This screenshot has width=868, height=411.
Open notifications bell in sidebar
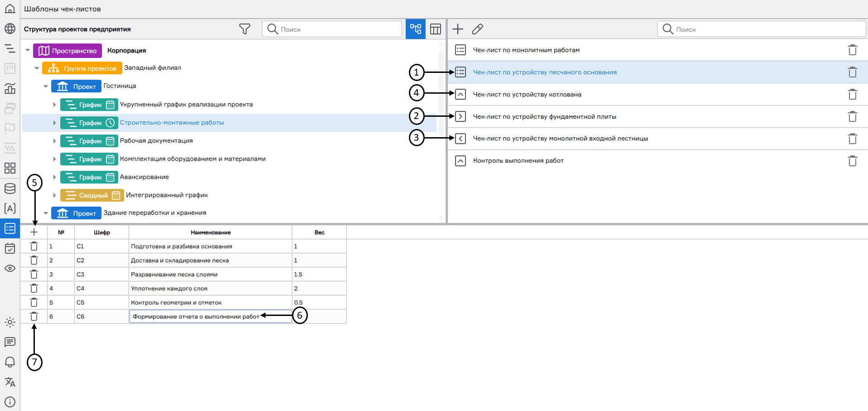coord(10,362)
